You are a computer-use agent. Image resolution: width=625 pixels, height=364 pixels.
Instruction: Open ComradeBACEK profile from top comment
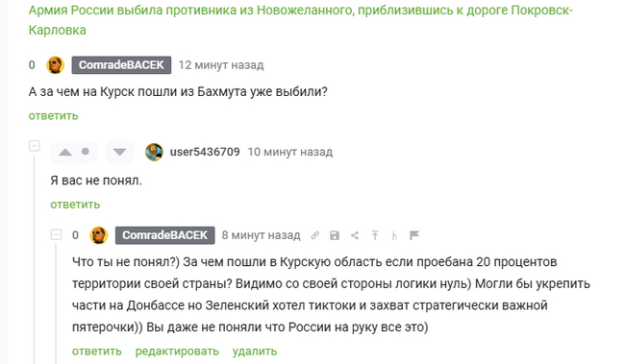tap(121, 65)
